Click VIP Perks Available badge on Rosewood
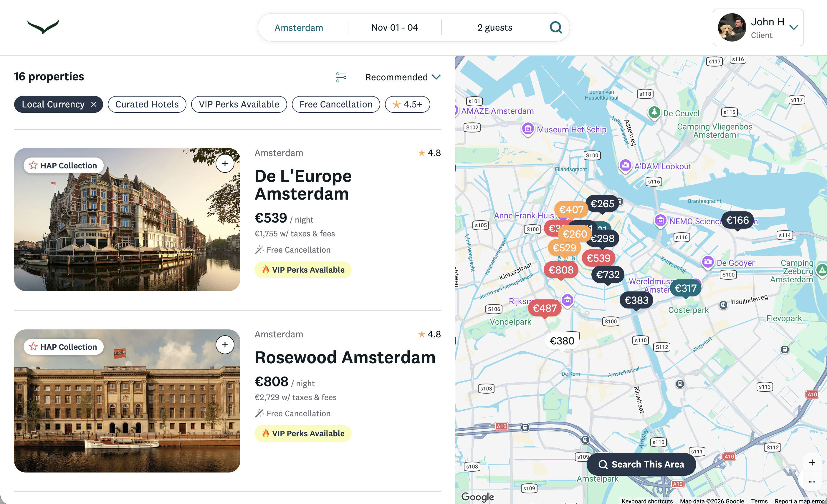Image resolution: width=827 pixels, height=504 pixels. click(x=303, y=434)
